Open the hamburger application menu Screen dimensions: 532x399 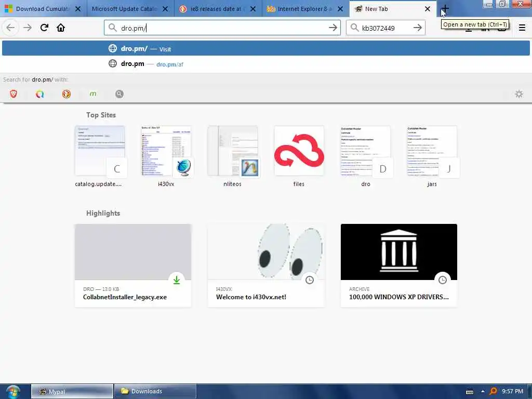522,28
